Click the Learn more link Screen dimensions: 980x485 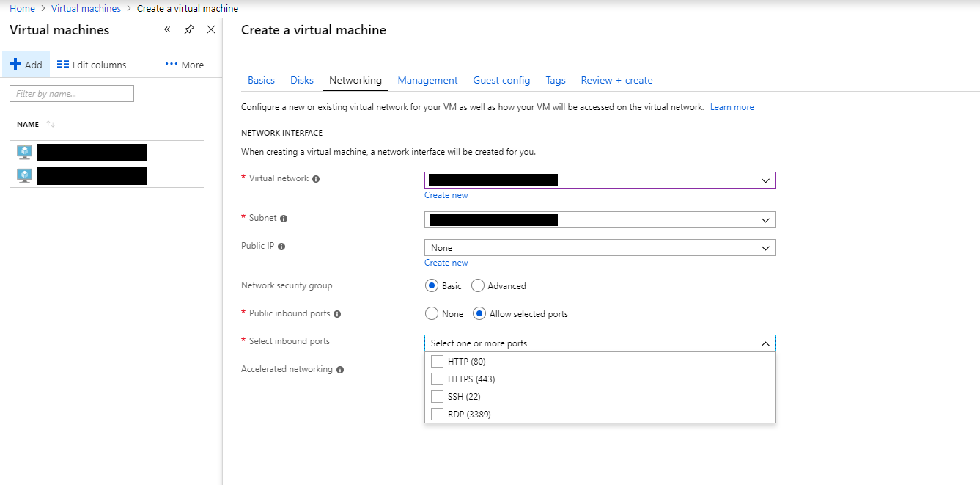click(732, 107)
